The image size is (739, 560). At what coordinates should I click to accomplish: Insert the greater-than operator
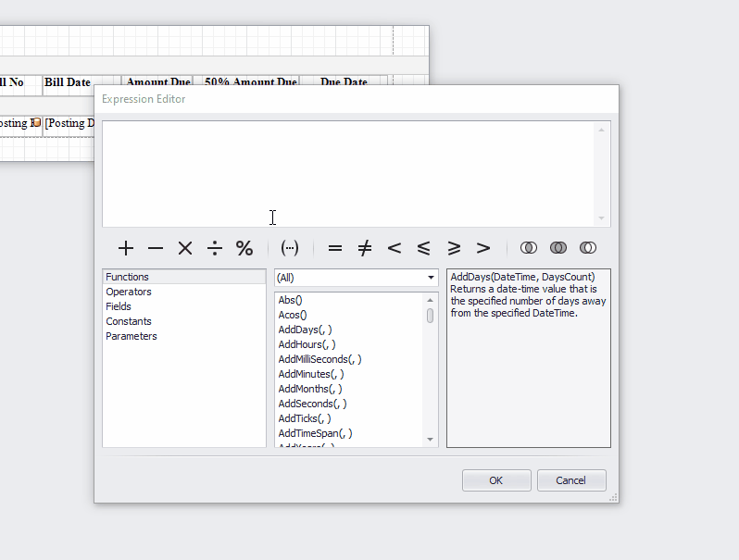click(x=483, y=248)
